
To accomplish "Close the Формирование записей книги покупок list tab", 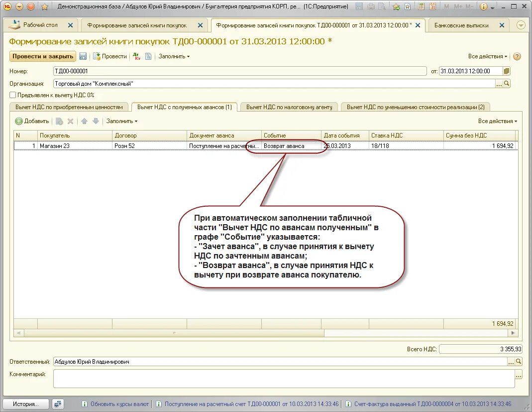I will [x=200, y=25].
